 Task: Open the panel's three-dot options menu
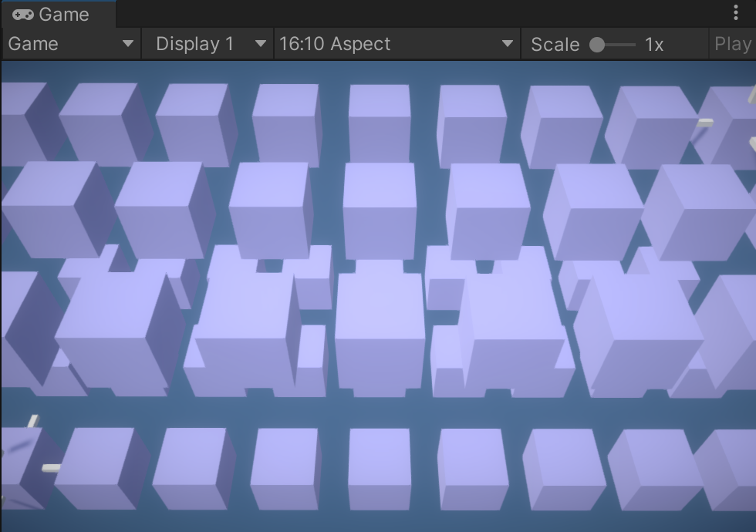coord(736,12)
